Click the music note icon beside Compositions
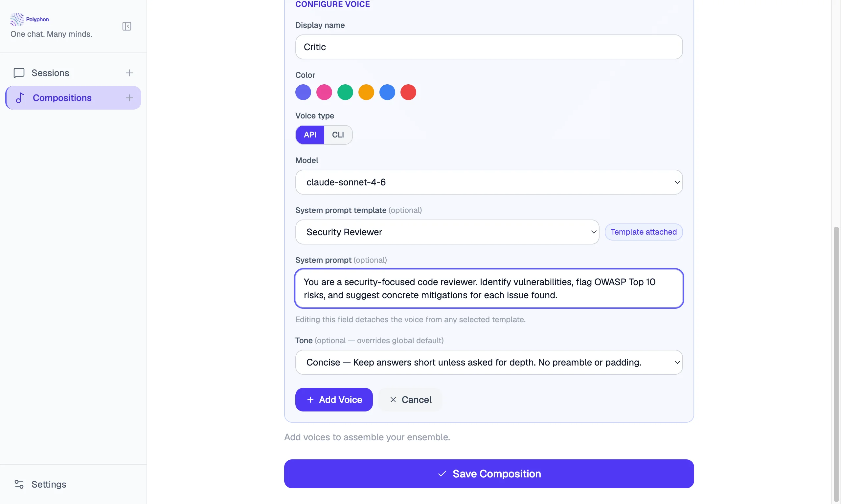Image resolution: width=841 pixels, height=504 pixels. (19, 98)
